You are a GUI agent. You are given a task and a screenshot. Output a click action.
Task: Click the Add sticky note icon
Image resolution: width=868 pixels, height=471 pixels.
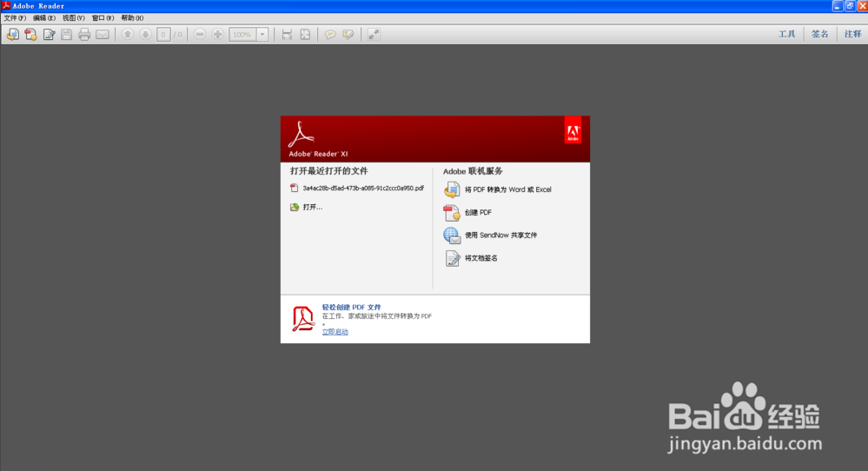pos(330,34)
